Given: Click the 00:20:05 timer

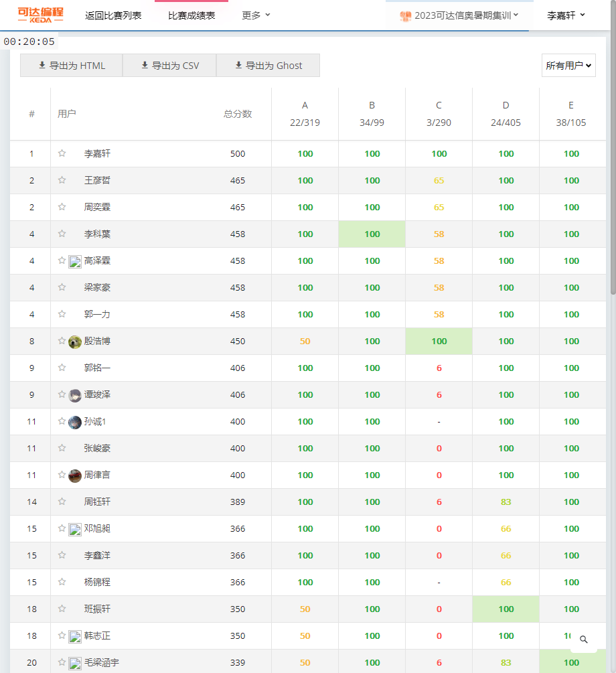Looking at the screenshot, I should pos(29,42).
